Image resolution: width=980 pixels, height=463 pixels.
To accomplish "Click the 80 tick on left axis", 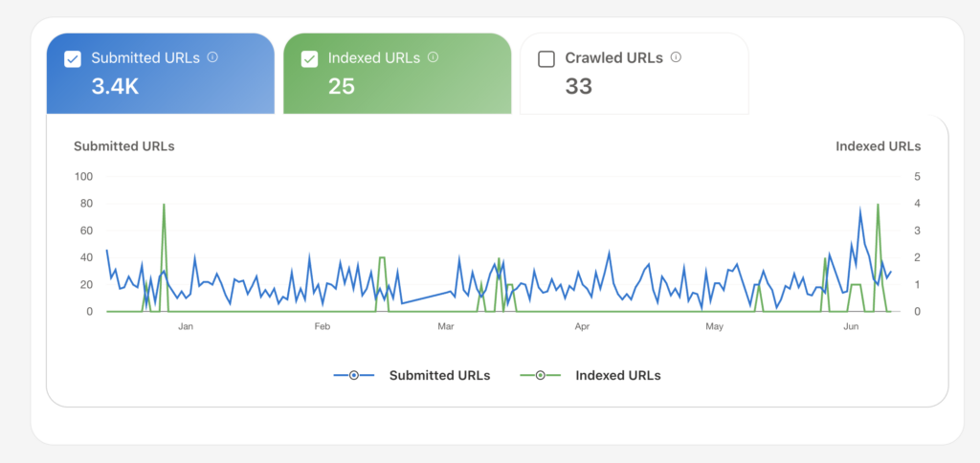I will [86, 204].
